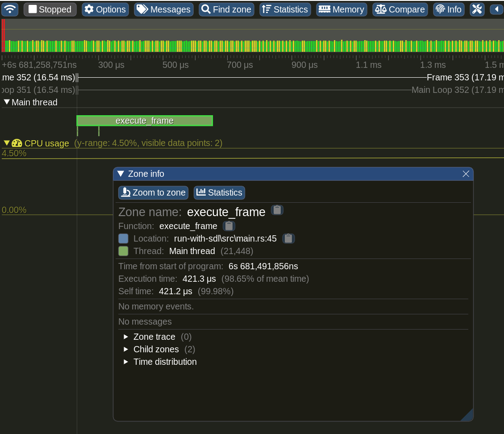Expand the Child zones section
Screen dimensions: 504x434
coord(126,350)
